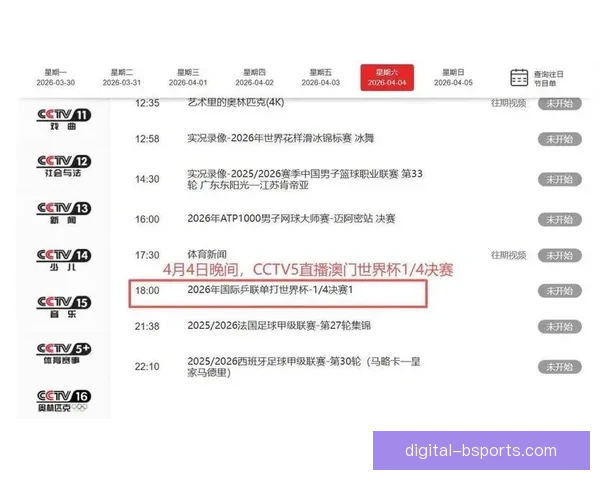Screen dimensions: 600x480
Task: Open the 星期日 2026-04-05 date tab
Action: pyautogui.click(x=453, y=78)
